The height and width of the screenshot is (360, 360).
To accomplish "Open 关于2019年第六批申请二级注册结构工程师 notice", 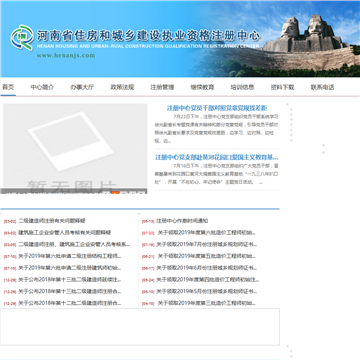I will (x=70, y=256).
